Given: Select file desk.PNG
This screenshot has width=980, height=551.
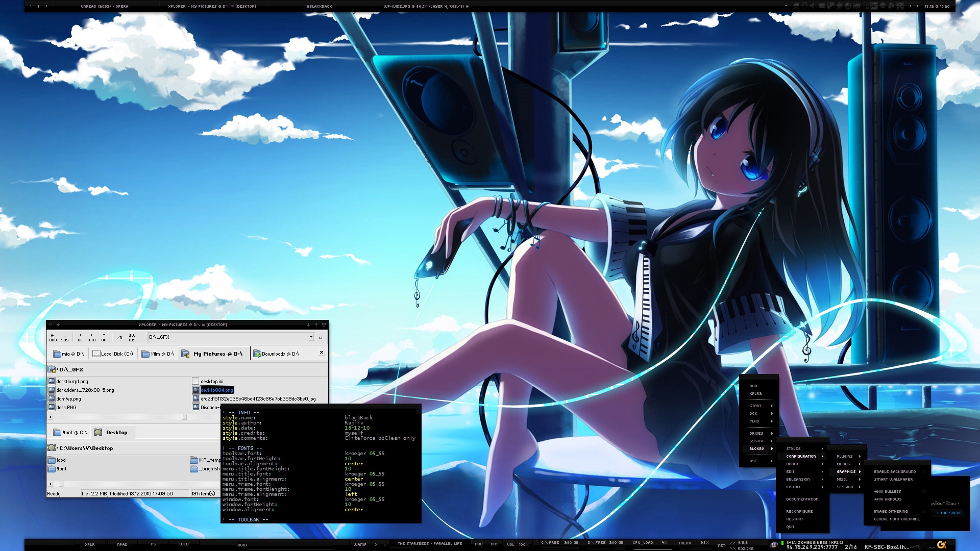Looking at the screenshot, I should tap(62, 407).
